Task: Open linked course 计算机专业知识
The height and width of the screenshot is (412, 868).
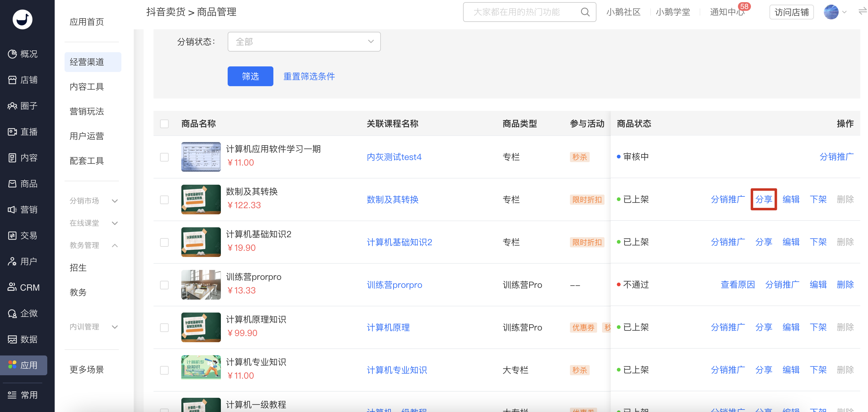Action: tap(397, 370)
